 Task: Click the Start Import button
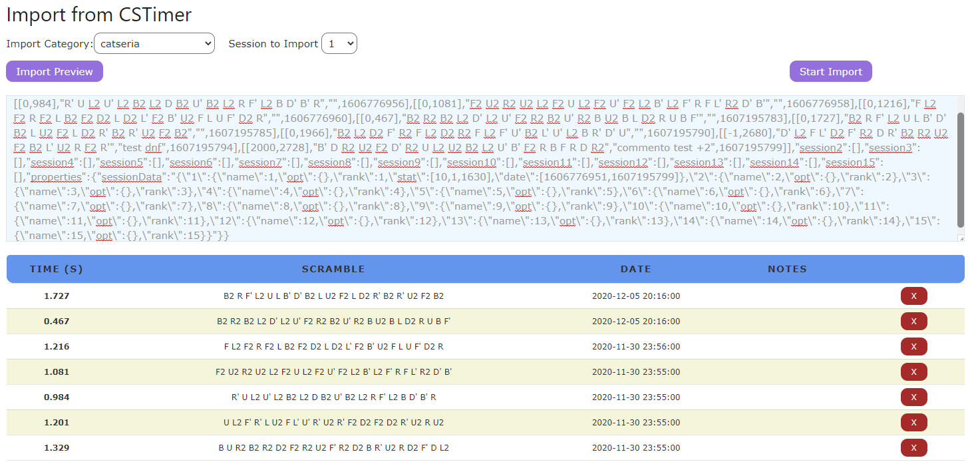[x=830, y=71]
